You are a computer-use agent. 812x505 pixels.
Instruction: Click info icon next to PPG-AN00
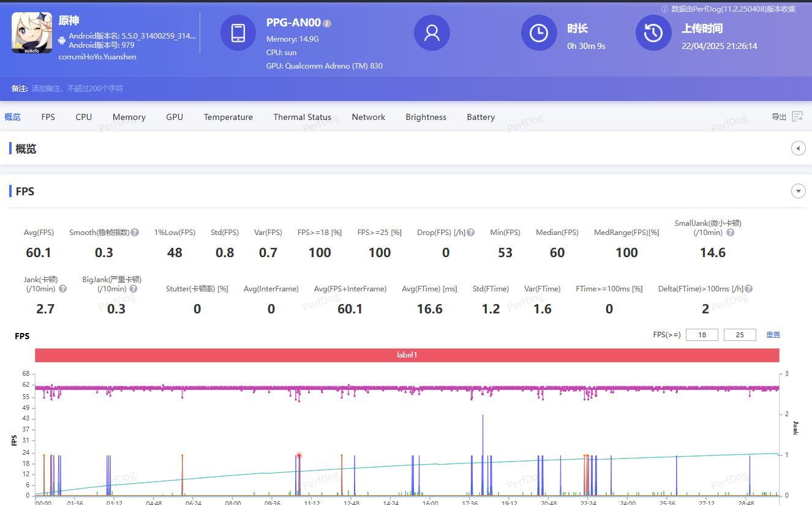[x=327, y=23]
